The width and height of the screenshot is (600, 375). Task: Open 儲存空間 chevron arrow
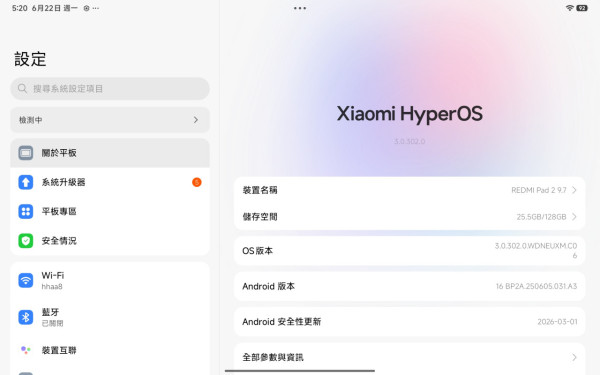pos(574,217)
